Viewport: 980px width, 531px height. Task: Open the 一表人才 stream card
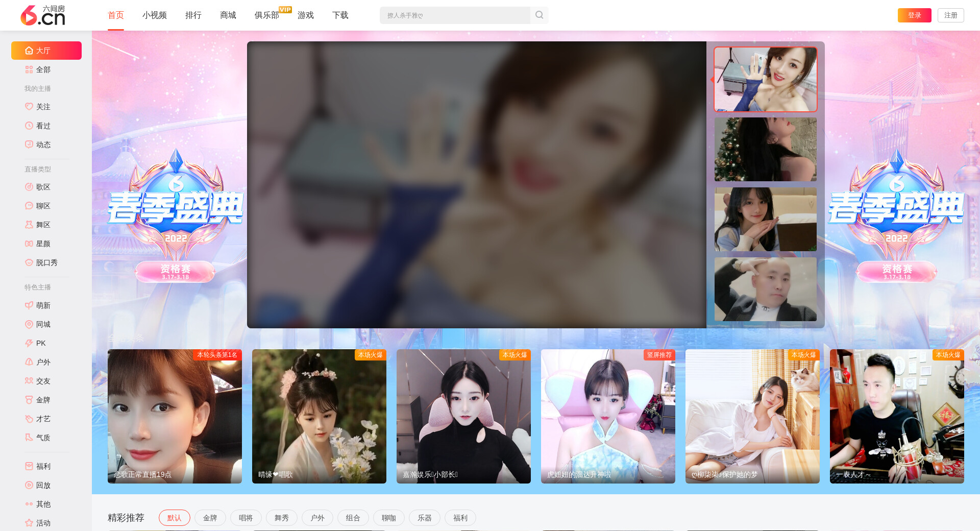(897, 416)
